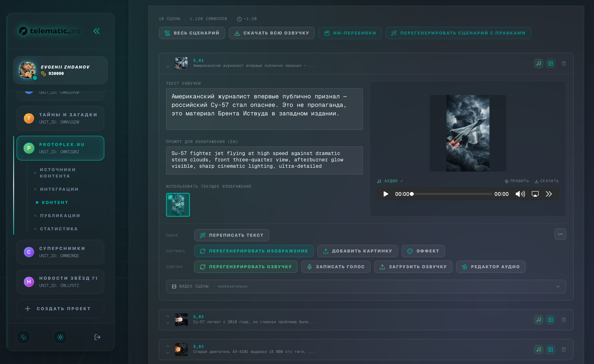Select project СУПЕРСНИМКИ
The width and height of the screenshot is (594, 364).
pyautogui.click(x=60, y=252)
